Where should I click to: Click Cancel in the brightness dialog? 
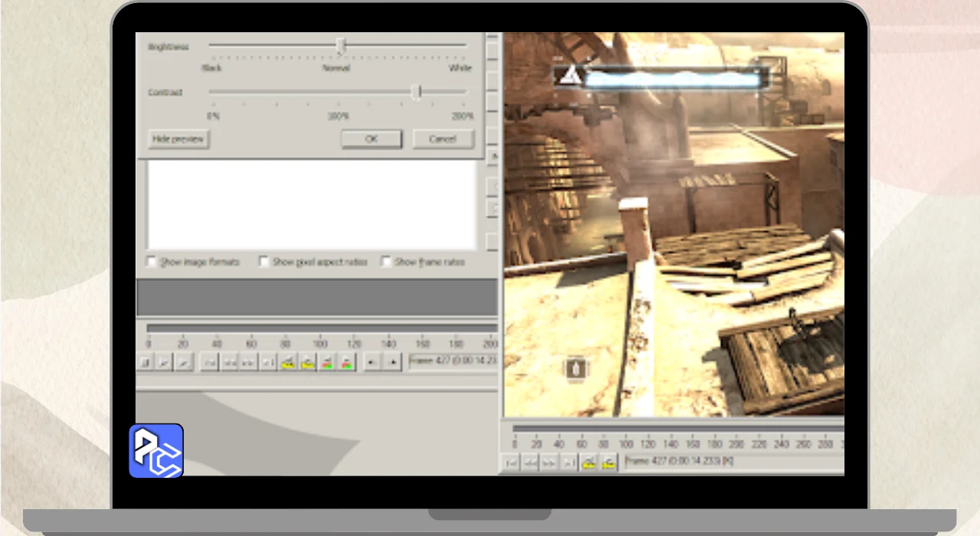coord(443,139)
